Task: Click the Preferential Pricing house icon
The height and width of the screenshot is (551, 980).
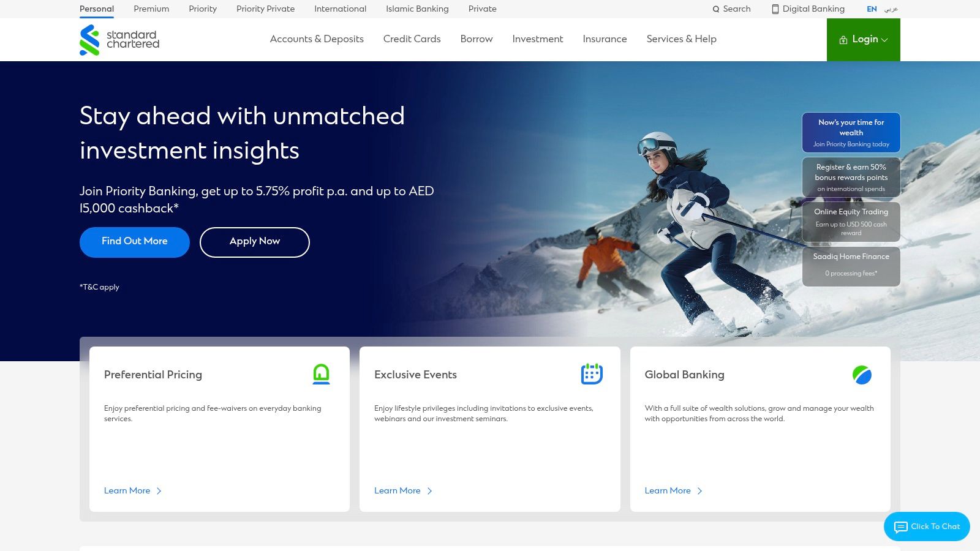Action: click(321, 375)
